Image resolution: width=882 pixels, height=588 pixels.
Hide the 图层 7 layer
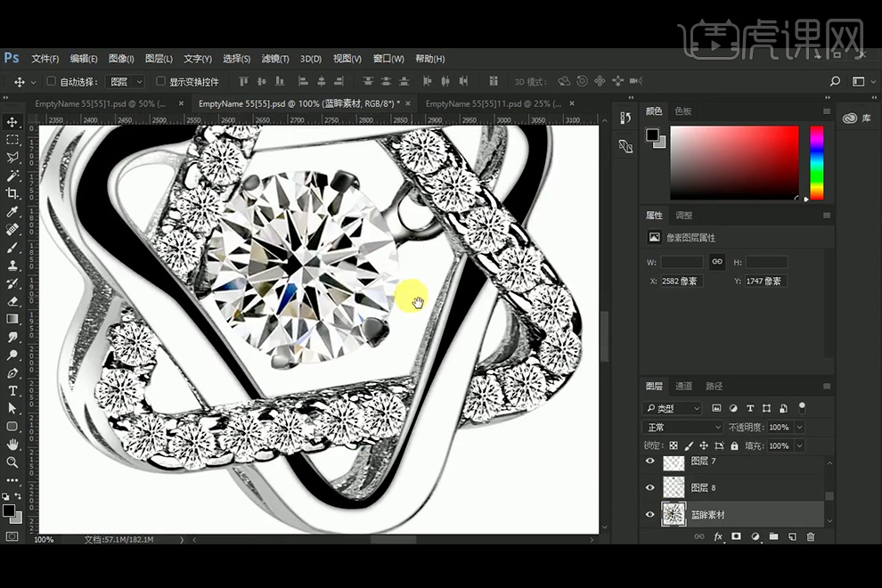(x=650, y=461)
